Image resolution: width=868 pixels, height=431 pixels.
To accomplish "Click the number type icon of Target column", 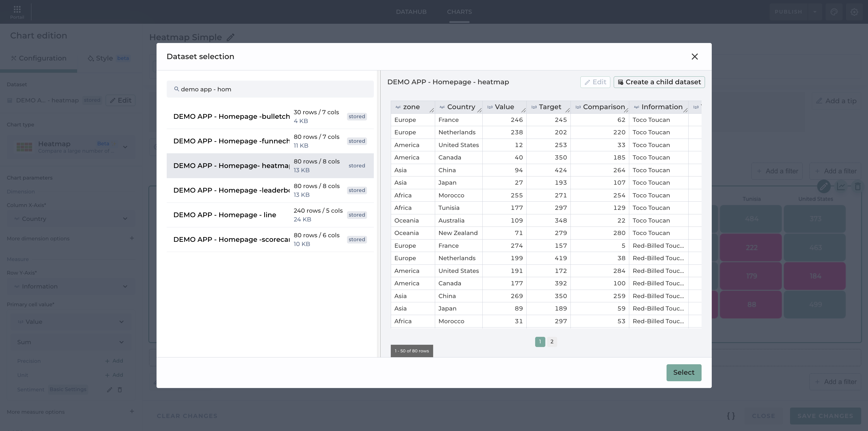I will tap(534, 107).
